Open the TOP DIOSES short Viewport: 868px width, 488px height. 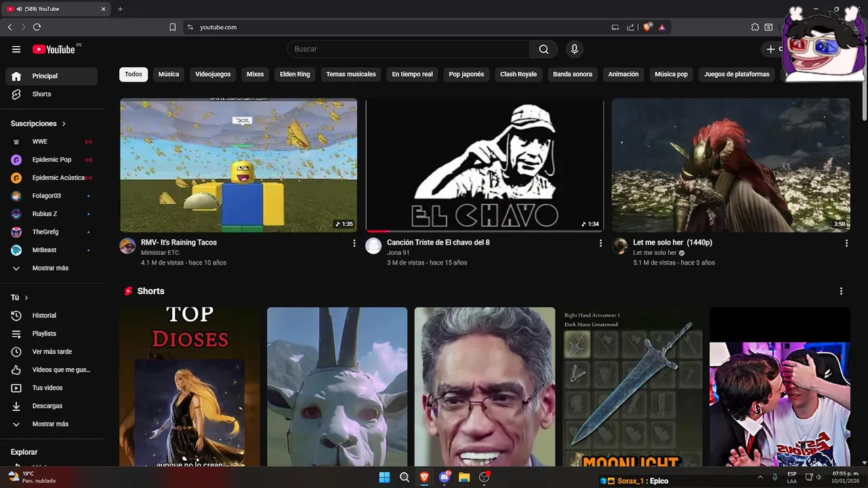tap(190, 387)
